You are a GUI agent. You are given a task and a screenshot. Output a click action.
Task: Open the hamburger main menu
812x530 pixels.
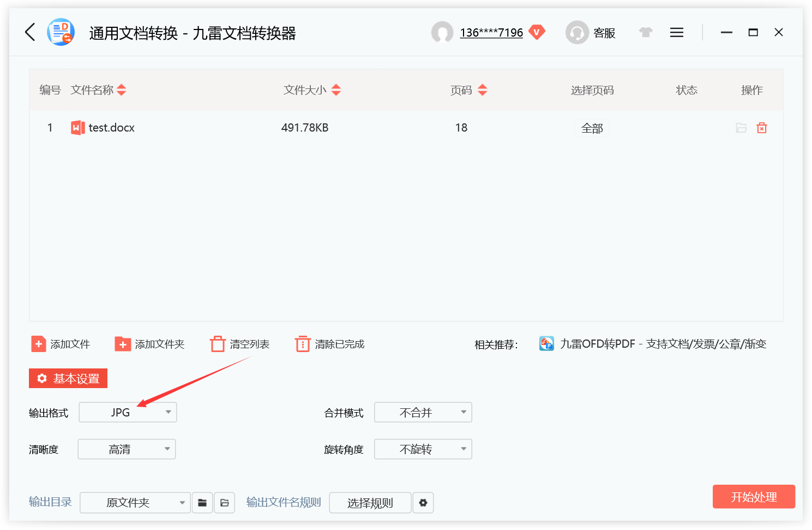pos(677,33)
